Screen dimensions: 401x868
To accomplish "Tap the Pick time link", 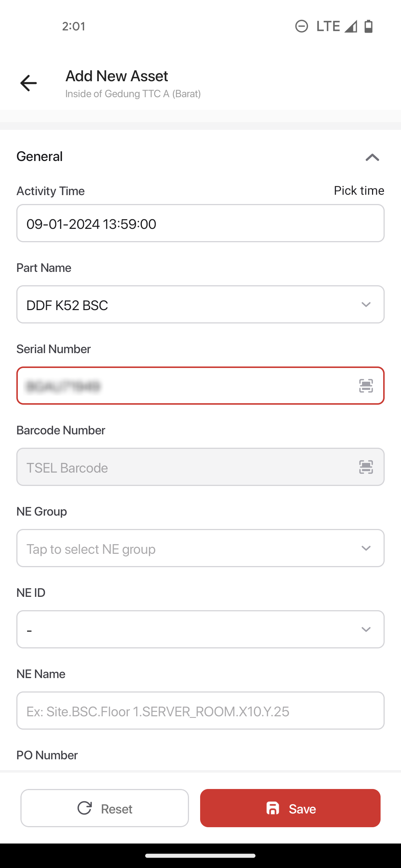I will [359, 191].
